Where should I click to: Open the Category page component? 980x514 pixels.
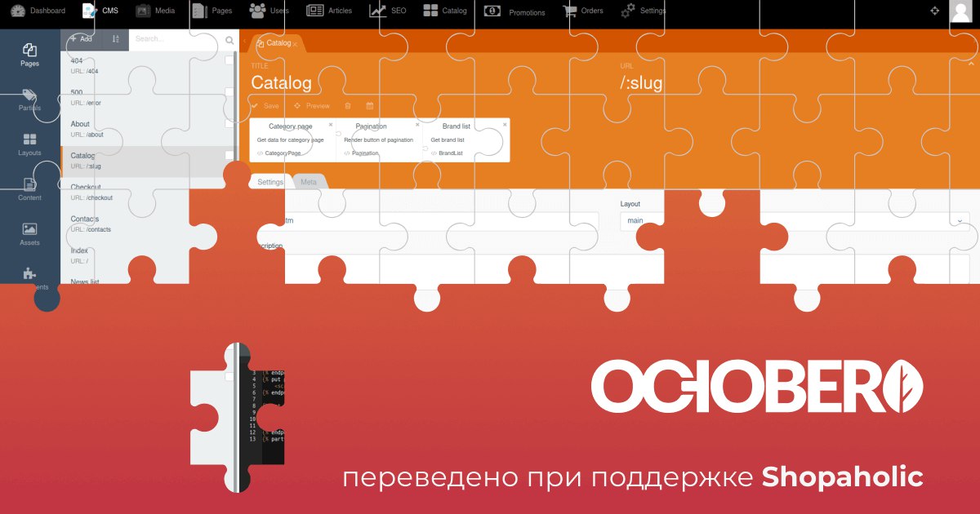click(x=292, y=140)
